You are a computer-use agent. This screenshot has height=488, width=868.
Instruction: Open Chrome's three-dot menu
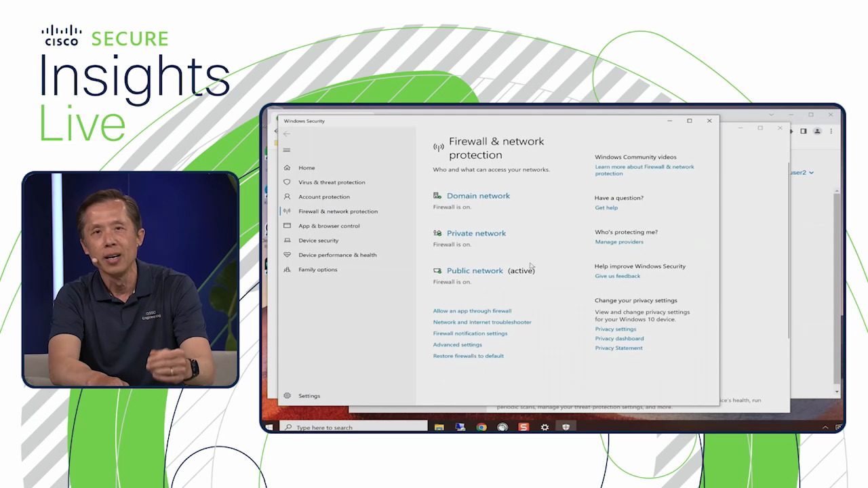click(x=831, y=131)
